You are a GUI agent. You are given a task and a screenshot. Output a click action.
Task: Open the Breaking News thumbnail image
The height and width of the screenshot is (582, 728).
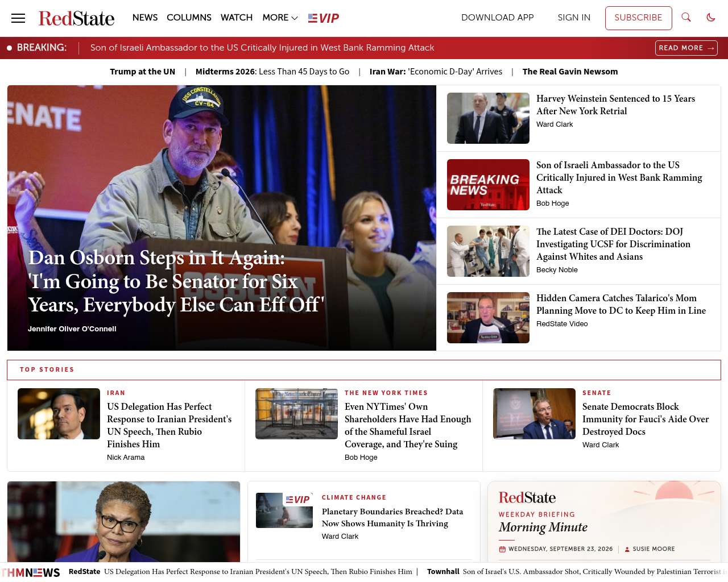[488, 185]
